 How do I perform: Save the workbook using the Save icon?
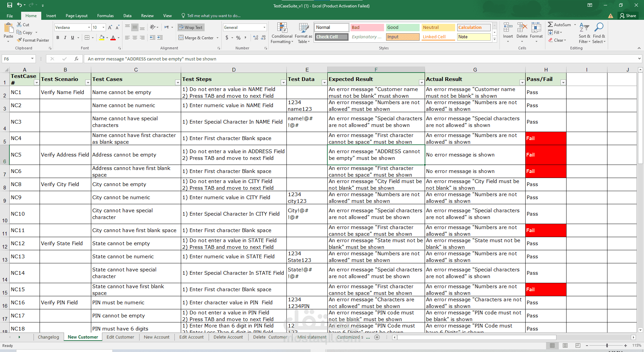(9, 5)
